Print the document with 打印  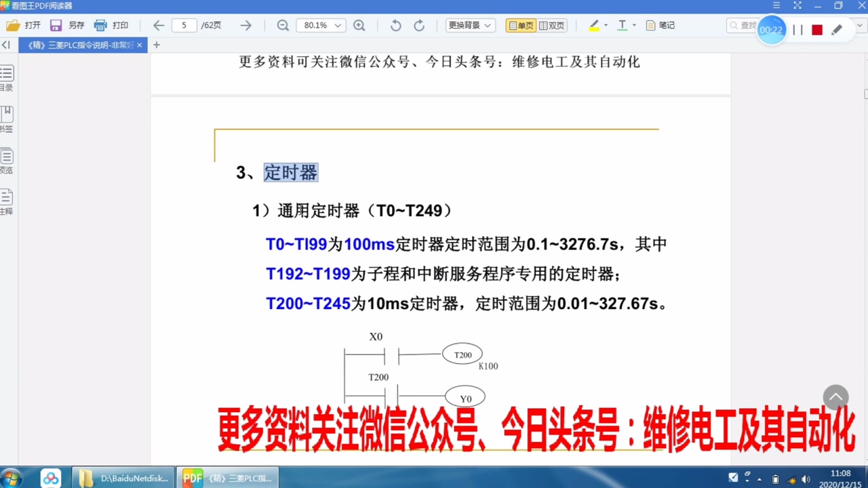[111, 25]
